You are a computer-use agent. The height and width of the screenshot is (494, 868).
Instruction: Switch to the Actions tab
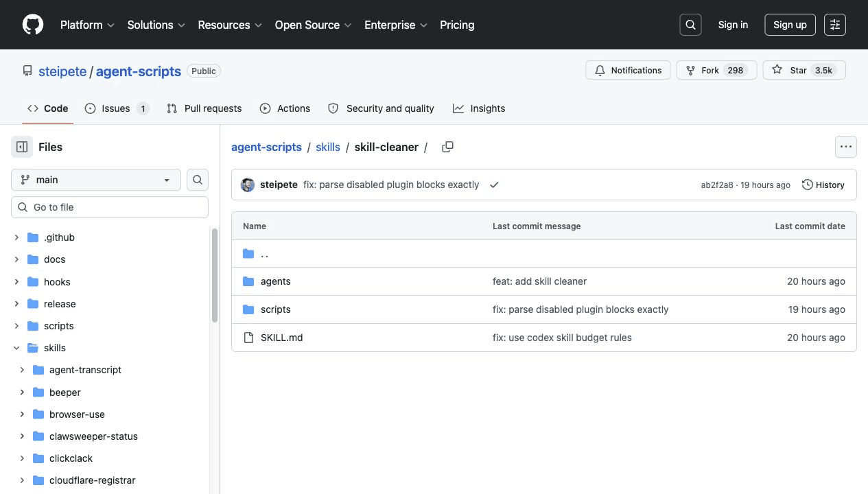(x=285, y=108)
